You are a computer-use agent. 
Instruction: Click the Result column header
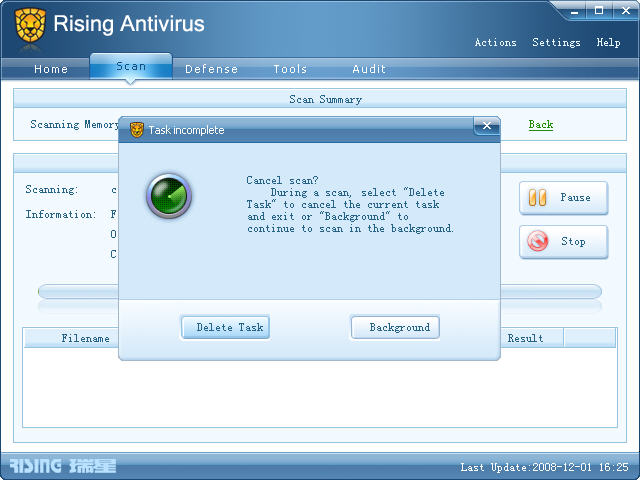tap(525, 338)
